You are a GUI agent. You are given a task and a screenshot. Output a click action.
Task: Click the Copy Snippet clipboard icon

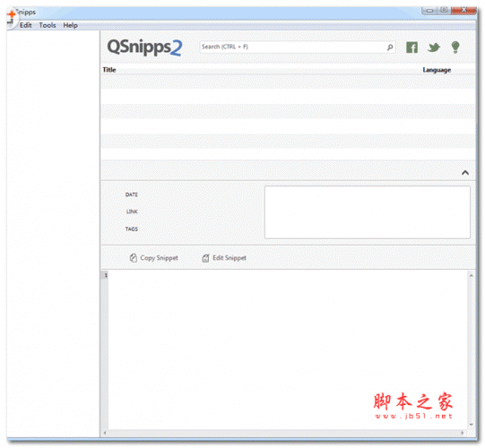click(134, 258)
